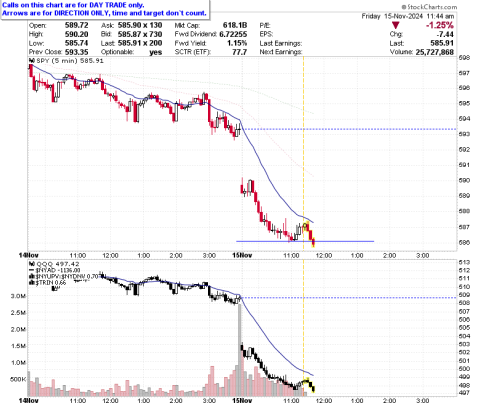This screenshot has height=406, width=480.
Task: Click the 'P/E:' label
Action: 265,25
